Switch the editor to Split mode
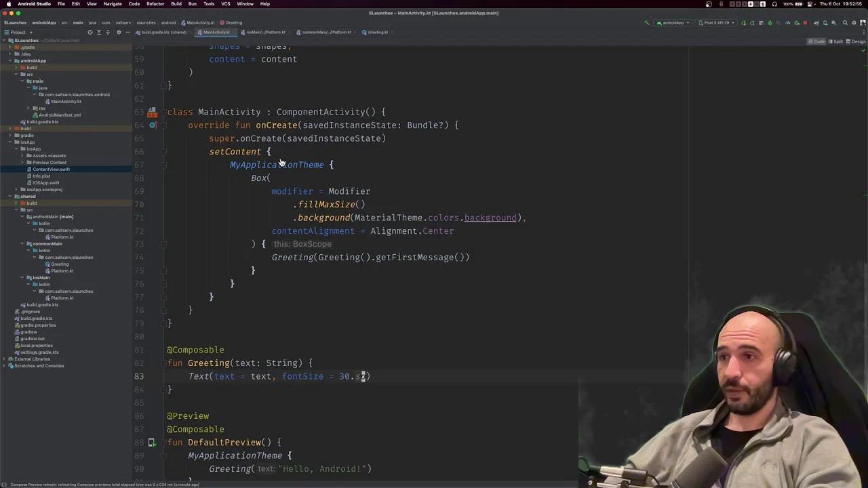Screen dimensions: 868x488 pos(837,41)
